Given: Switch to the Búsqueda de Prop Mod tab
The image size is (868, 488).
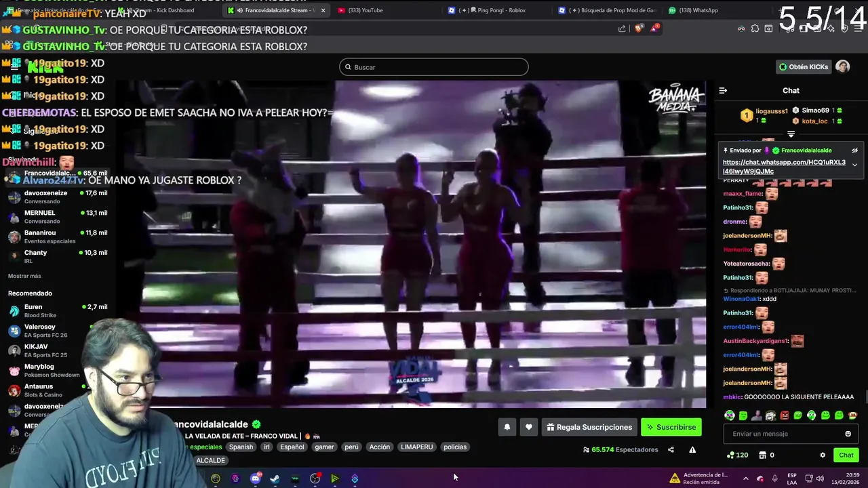Looking at the screenshot, I should 607,10.
